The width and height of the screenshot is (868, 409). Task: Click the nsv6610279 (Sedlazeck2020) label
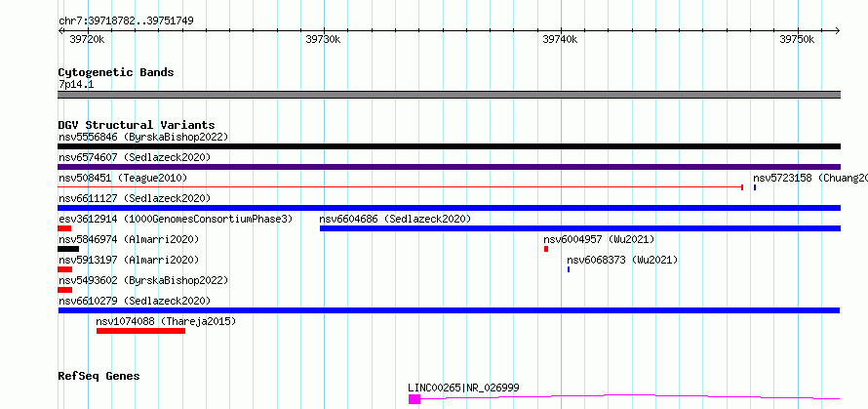(x=135, y=301)
